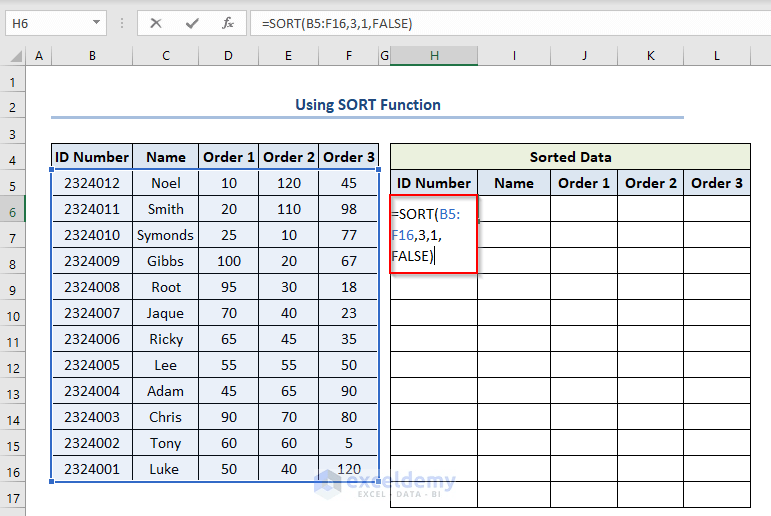Click Sorted Data 'Order 2' header
Screen dimensions: 771x516
651,183
